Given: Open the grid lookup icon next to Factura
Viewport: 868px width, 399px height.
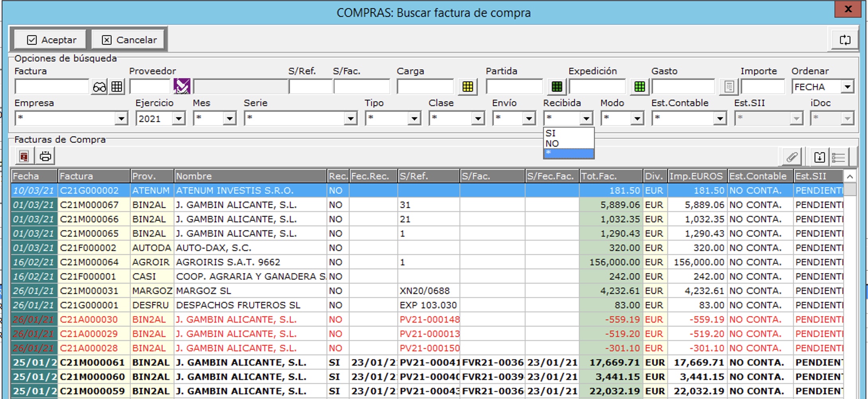Looking at the screenshot, I should coord(117,87).
